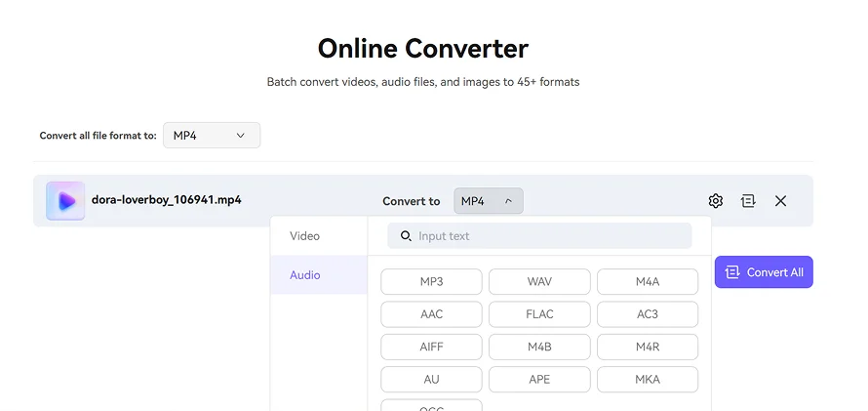Pick M4B format
The image size is (868, 411).
(539, 347)
